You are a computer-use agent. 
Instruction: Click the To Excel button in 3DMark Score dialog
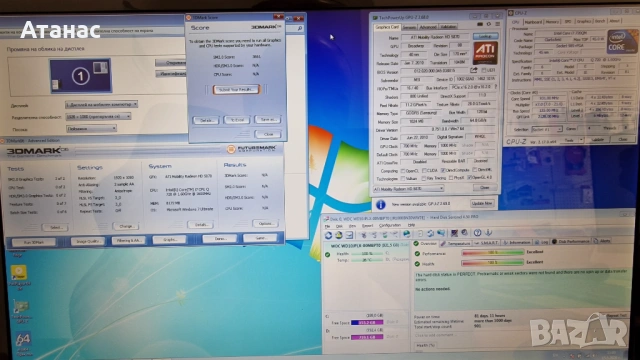tap(237, 120)
